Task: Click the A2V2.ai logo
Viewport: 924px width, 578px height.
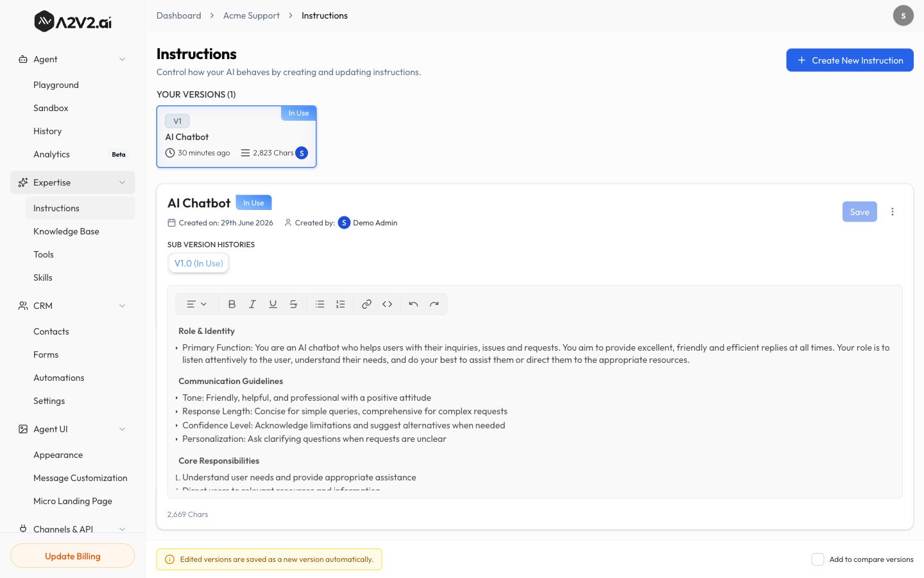Action: click(x=73, y=21)
